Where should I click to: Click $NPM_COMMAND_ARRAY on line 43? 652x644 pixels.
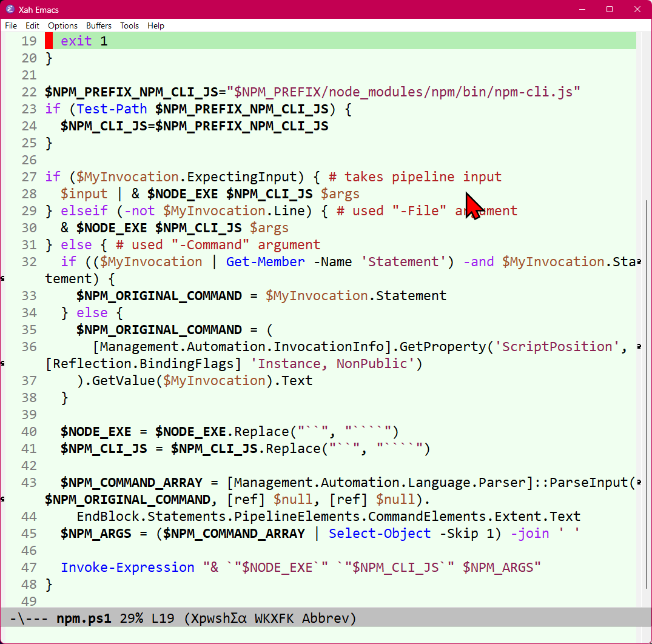pyautogui.click(x=132, y=483)
